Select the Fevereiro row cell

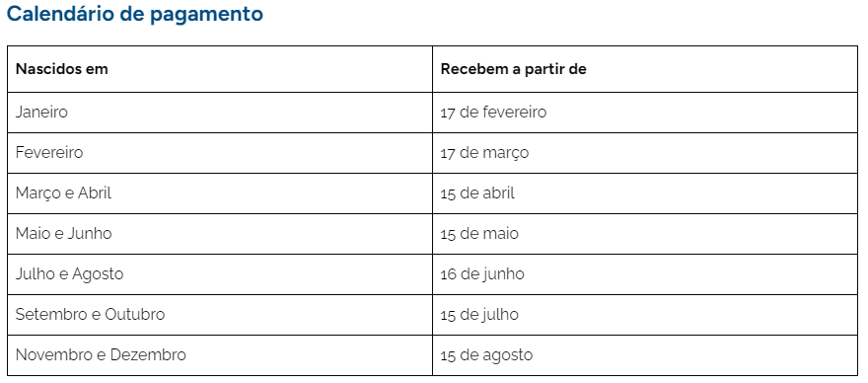220,153
